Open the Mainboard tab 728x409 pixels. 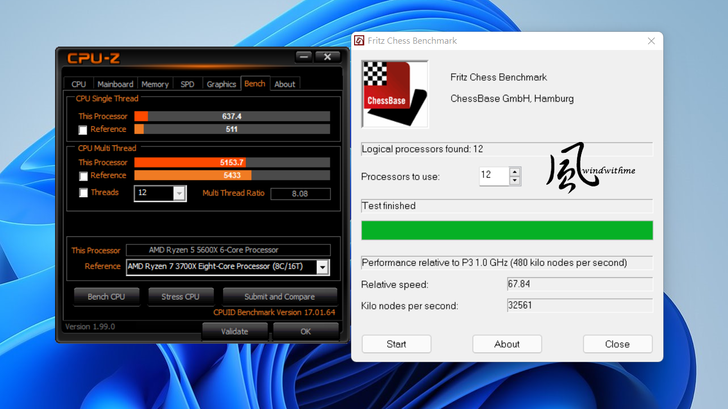tap(115, 84)
